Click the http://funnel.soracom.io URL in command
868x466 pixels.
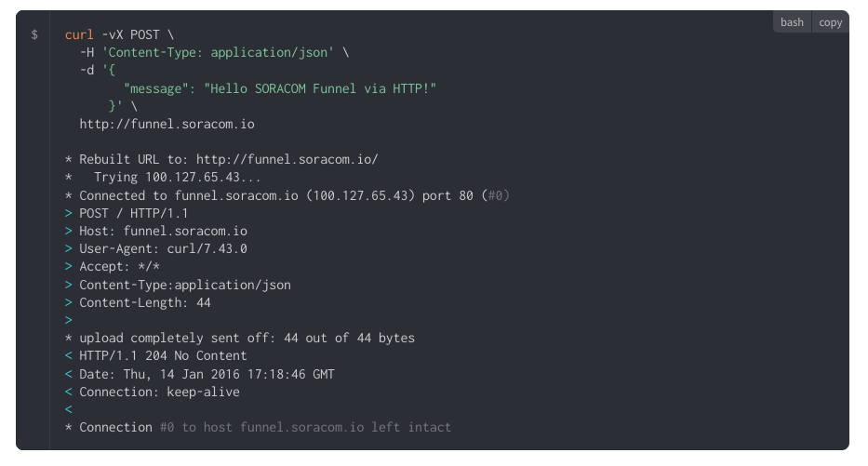pyautogui.click(x=167, y=124)
